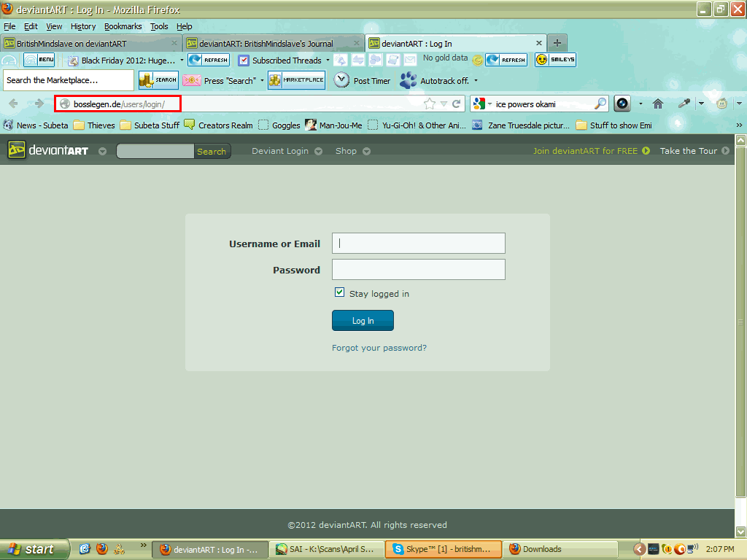Viewport: 747px width, 560px height.
Task: Click the Search the Marketplace text box
Action: click(x=69, y=80)
